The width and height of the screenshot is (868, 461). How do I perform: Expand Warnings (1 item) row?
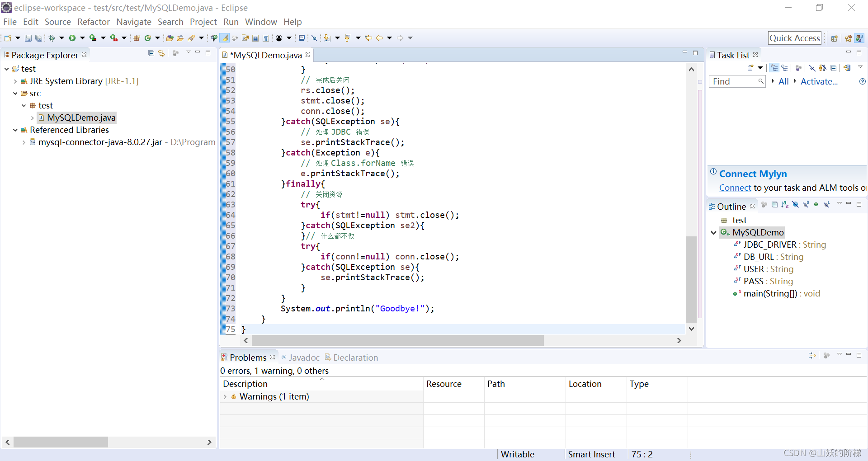(225, 397)
